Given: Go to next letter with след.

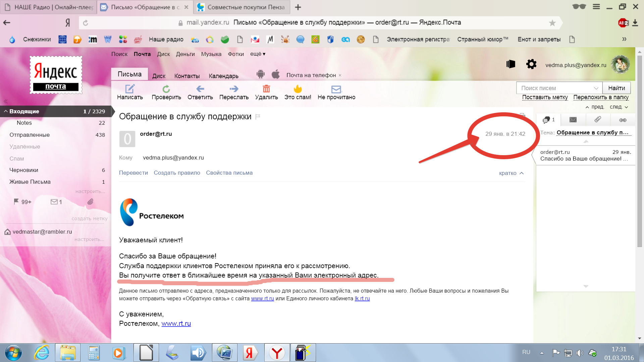Looking at the screenshot, I should pos(619,107).
